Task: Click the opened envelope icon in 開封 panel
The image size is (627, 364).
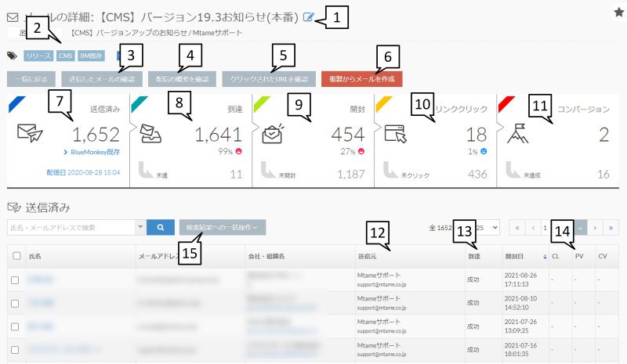Action: [273, 133]
